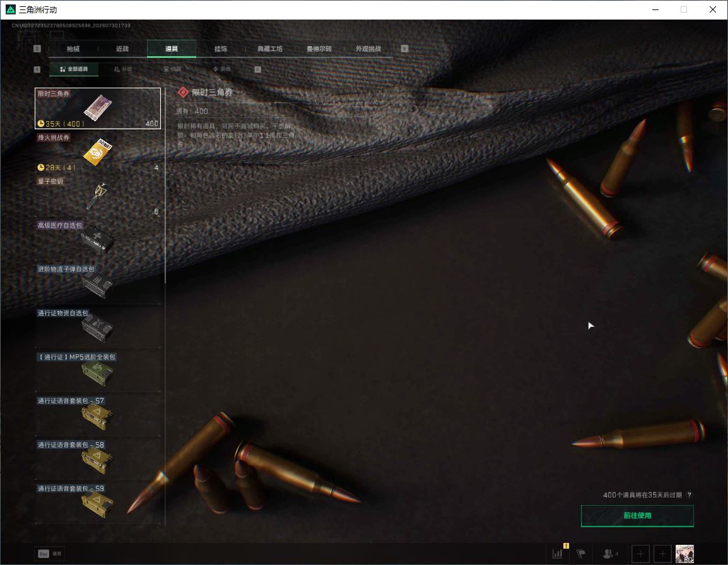Switch to the 曼德尔砖 tab
Screen dimensions: 728x565
tap(319, 49)
